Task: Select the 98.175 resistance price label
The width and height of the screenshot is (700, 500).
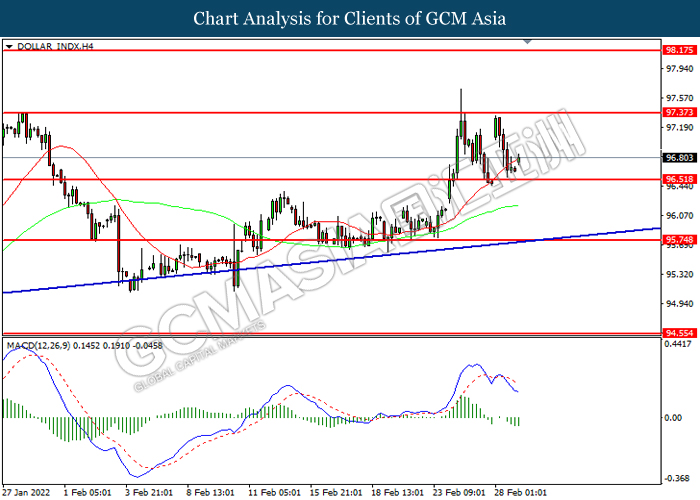Action: 679,50
